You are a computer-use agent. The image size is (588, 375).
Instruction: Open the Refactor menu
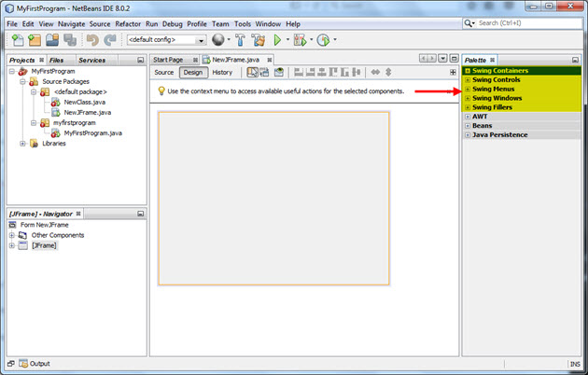tap(128, 23)
